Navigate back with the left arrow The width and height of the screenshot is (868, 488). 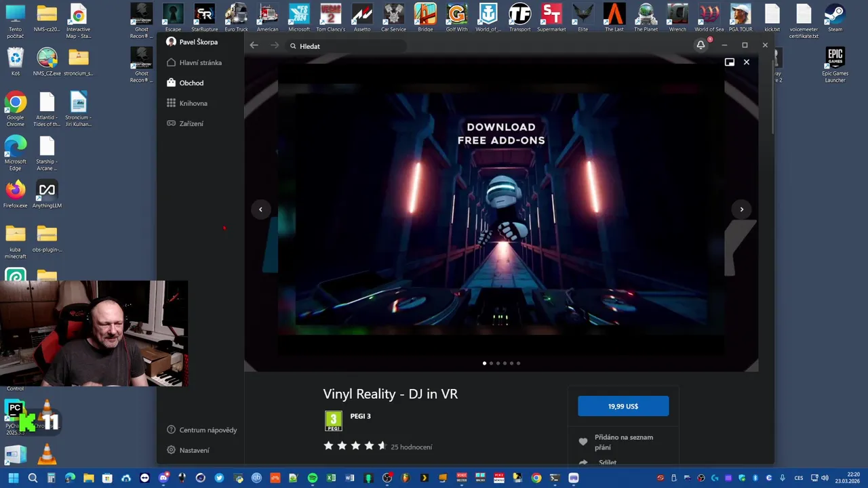[254, 45]
